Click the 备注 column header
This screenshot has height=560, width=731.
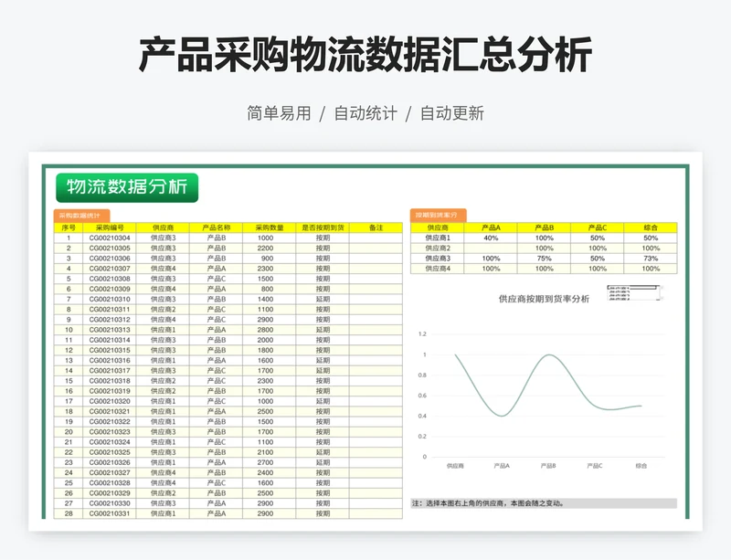click(376, 227)
